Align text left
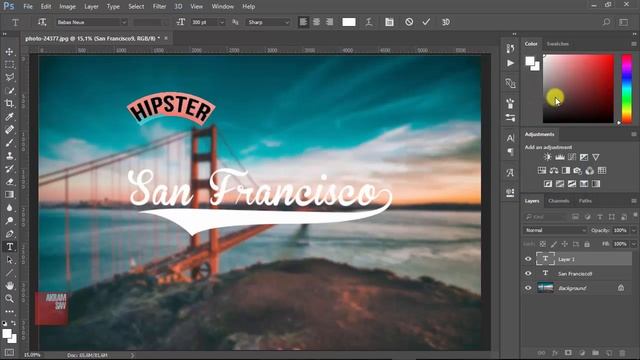Screen dimensions: 640x360 [303, 22]
